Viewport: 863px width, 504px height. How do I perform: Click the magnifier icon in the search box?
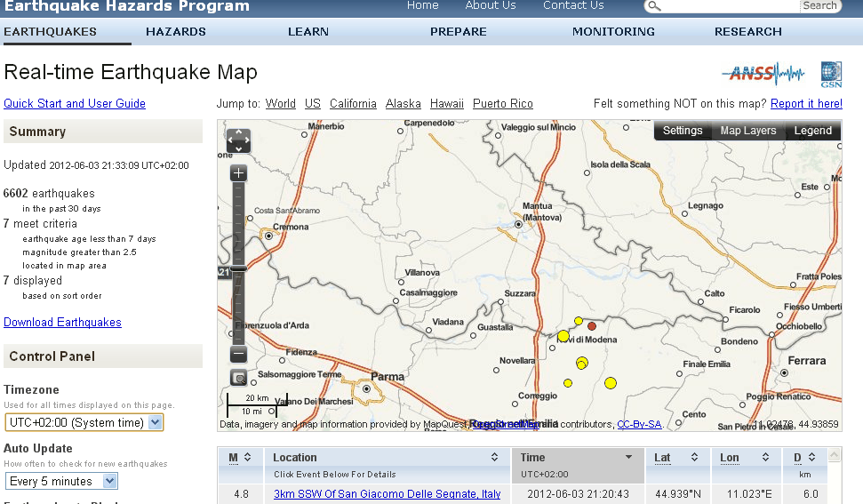tap(653, 6)
